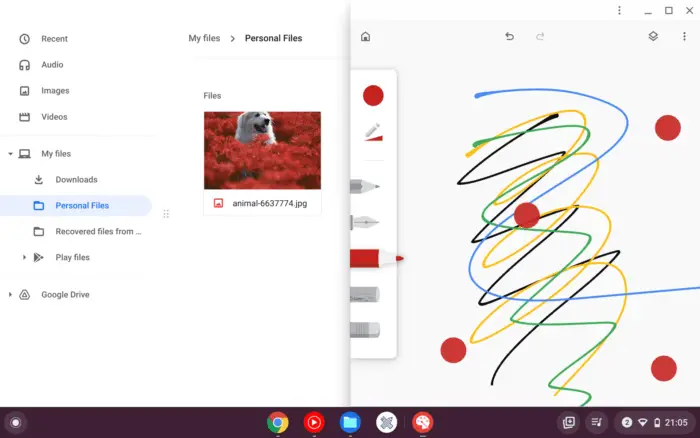The image size is (700, 438).
Task: Adjust brush size and opacity control
Action: [374, 132]
